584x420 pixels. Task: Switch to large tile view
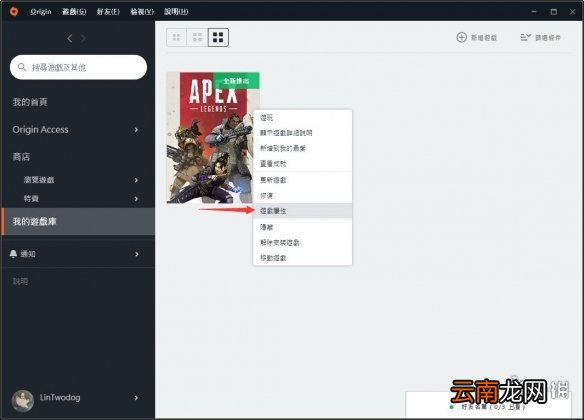(218, 37)
